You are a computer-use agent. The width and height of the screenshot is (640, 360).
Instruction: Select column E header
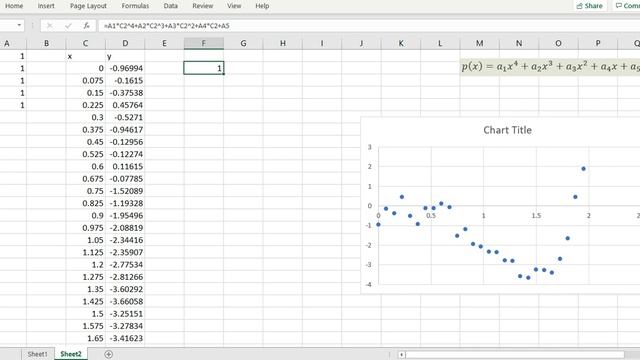(x=164, y=43)
